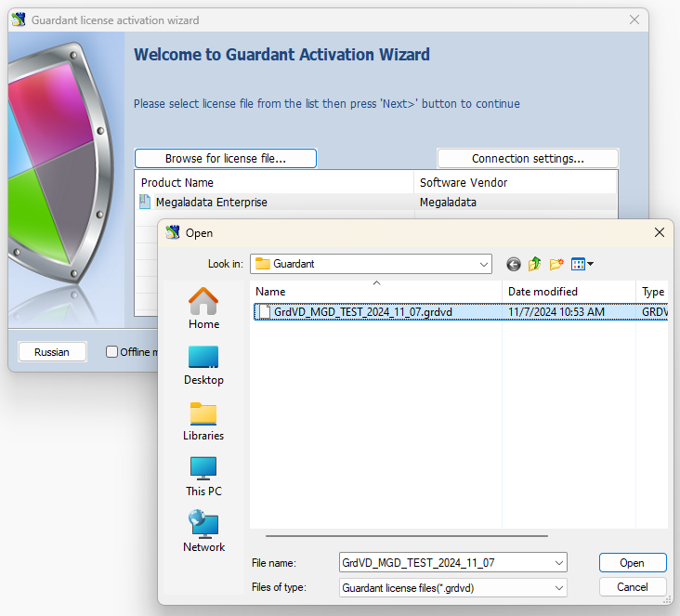The height and width of the screenshot is (616, 680).
Task: Click the Product Name column header
Action: point(275,183)
